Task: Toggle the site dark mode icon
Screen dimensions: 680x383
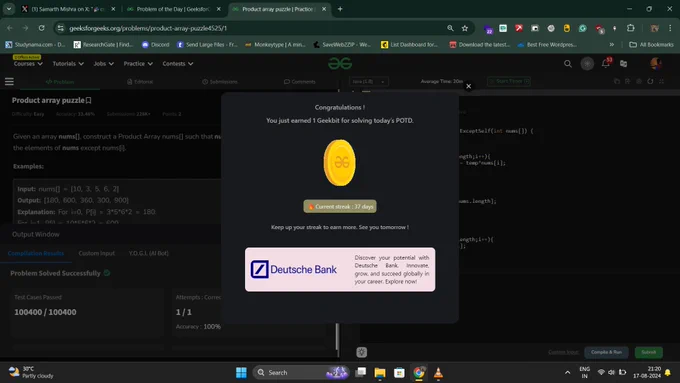Action: [x=587, y=64]
